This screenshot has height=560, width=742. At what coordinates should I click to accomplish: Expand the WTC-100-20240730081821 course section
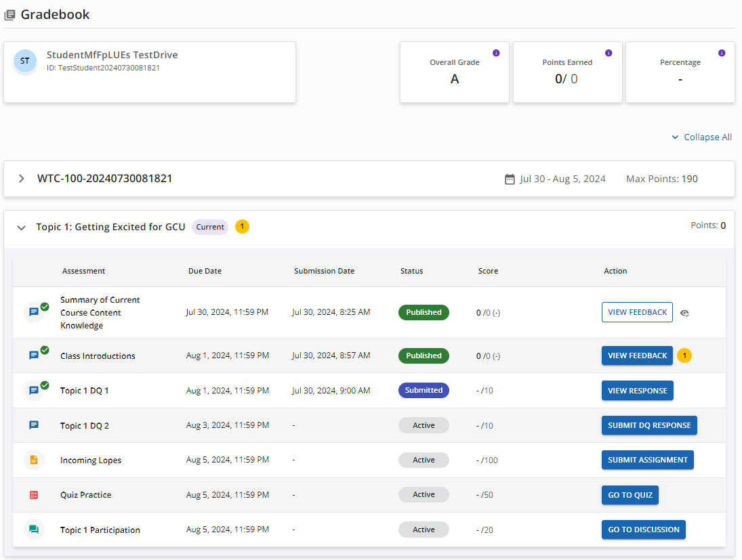coord(21,179)
